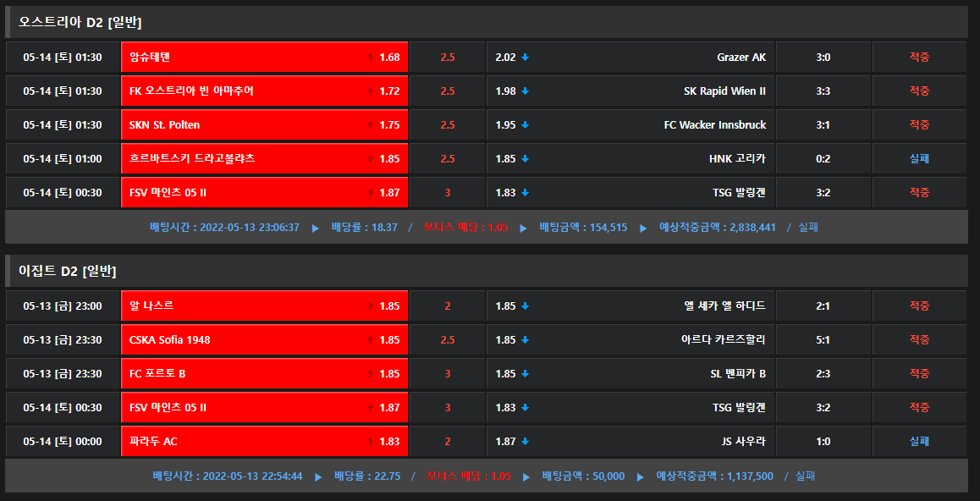Click the down arrow next to 2.02 odds

(525, 58)
